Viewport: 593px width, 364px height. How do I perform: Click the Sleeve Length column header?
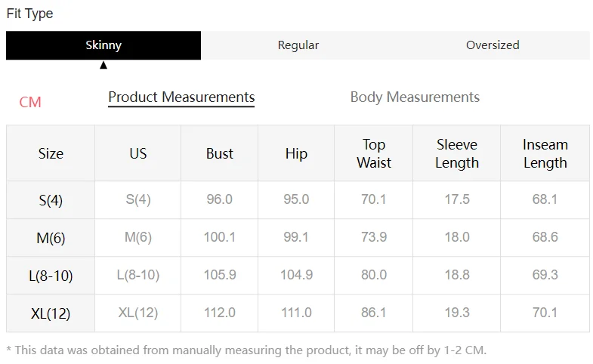[457, 153]
